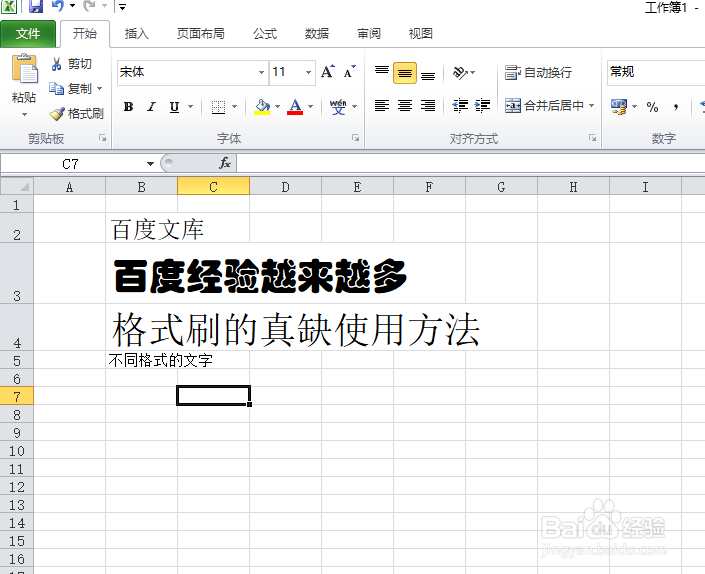Select row 7 header
The height and width of the screenshot is (574, 705).
(17, 396)
